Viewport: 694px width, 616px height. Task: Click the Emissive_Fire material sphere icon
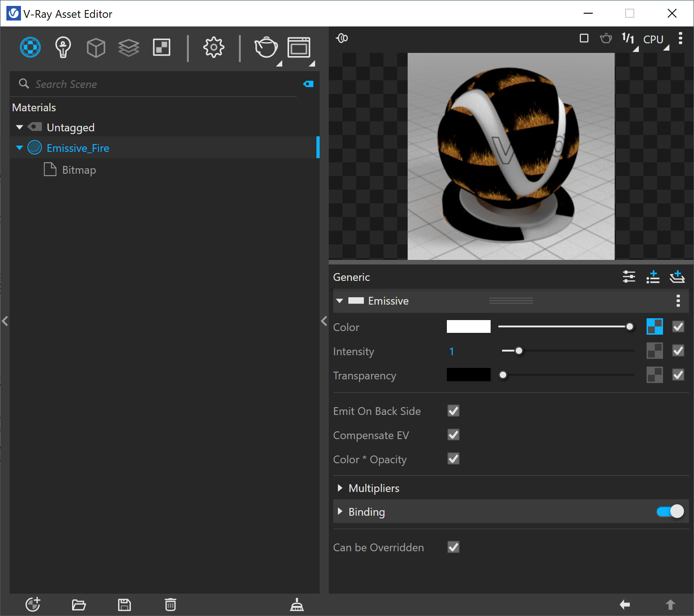coord(35,148)
